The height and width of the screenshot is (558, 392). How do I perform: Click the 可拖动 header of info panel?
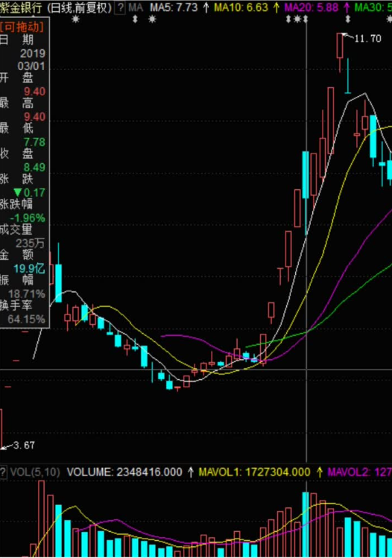click(x=22, y=27)
